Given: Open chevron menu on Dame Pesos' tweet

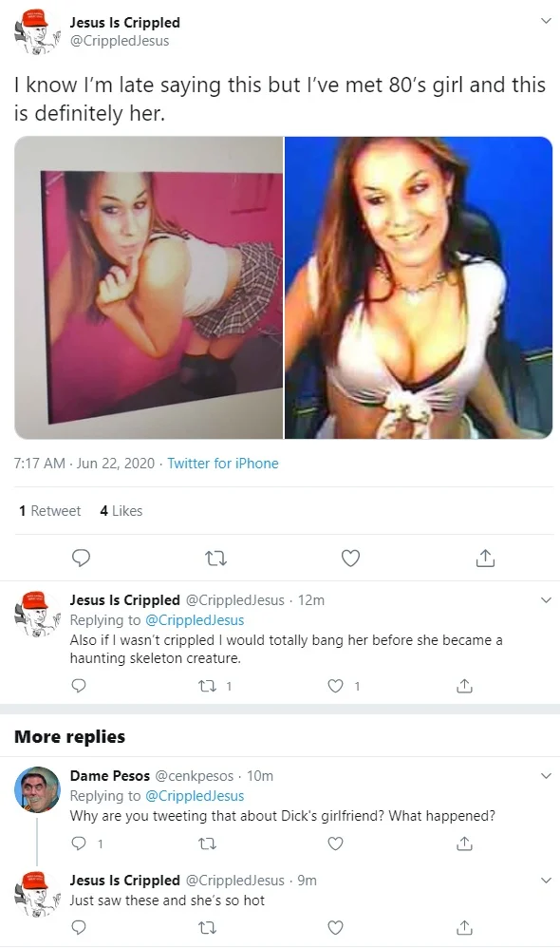Looking at the screenshot, I should point(546,776).
